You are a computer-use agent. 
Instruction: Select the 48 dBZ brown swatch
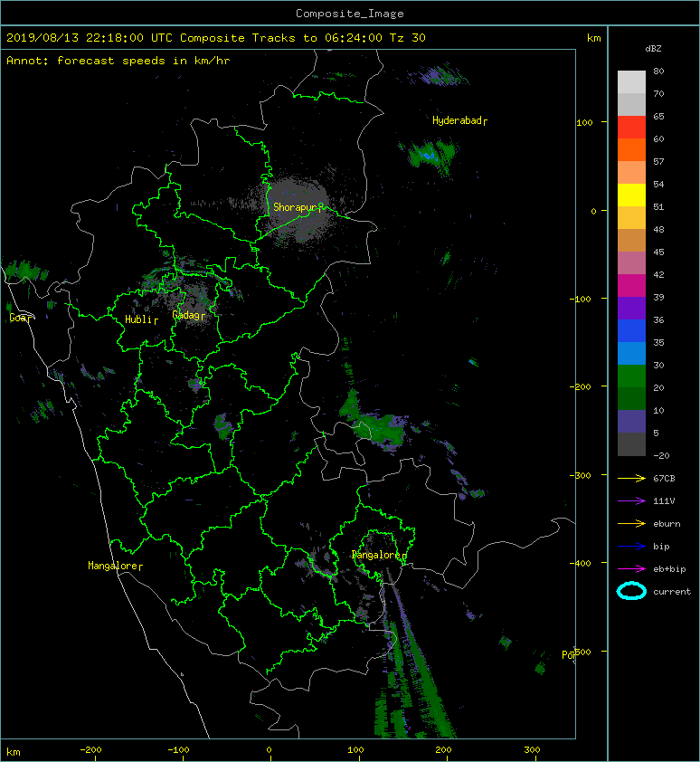pos(631,240)
